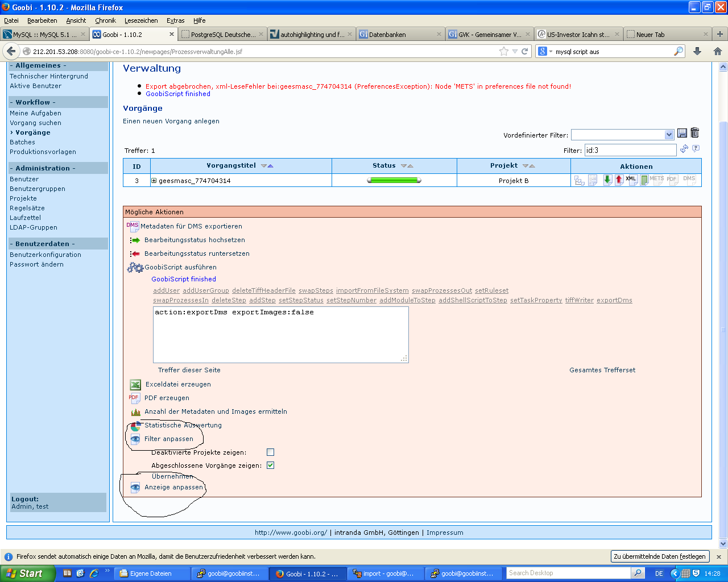Expand the geesmasc_774704314 process row
728x582 pixels.
click(154, 181)
